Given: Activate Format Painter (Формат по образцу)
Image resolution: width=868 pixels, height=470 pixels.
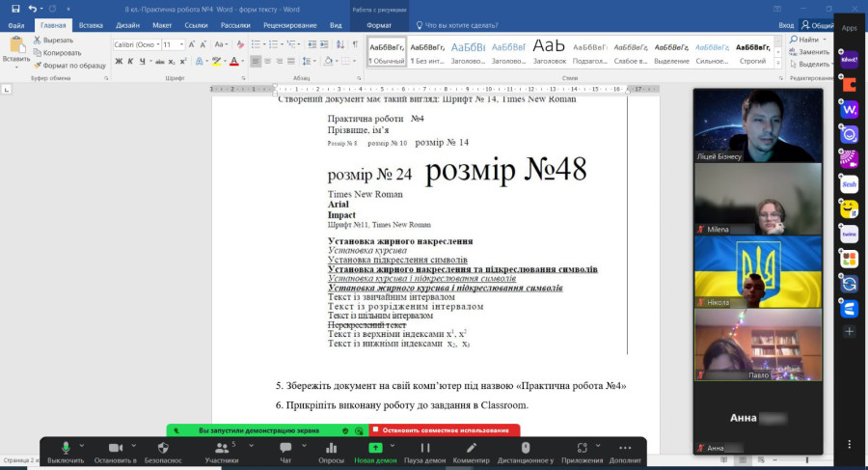Looking at the screenshot, I should click(x=69, y=65).
